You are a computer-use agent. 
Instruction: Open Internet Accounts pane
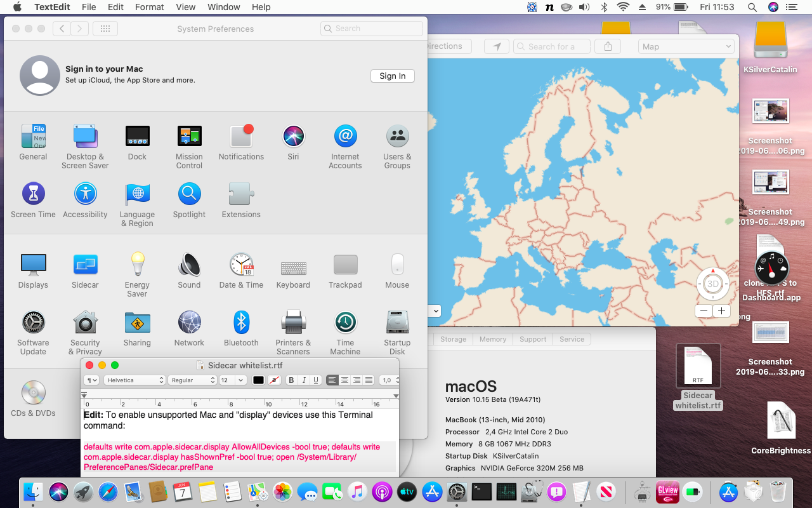pyautogui.click(x=345, y=147)
